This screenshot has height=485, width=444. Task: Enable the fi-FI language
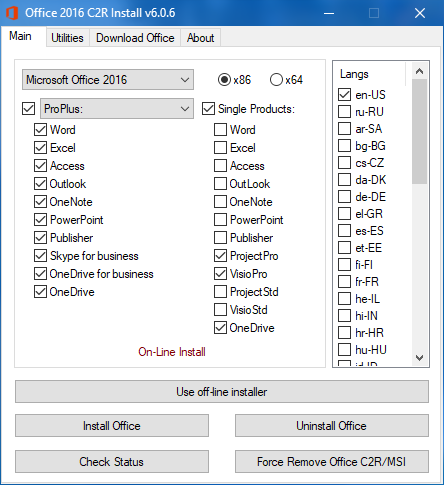[344, 265]
